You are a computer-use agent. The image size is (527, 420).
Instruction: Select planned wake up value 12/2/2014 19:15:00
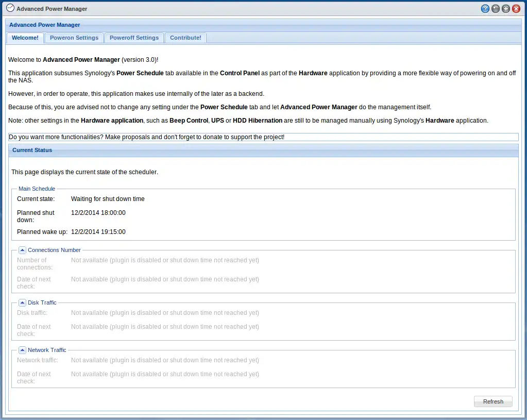coord(98,232)
